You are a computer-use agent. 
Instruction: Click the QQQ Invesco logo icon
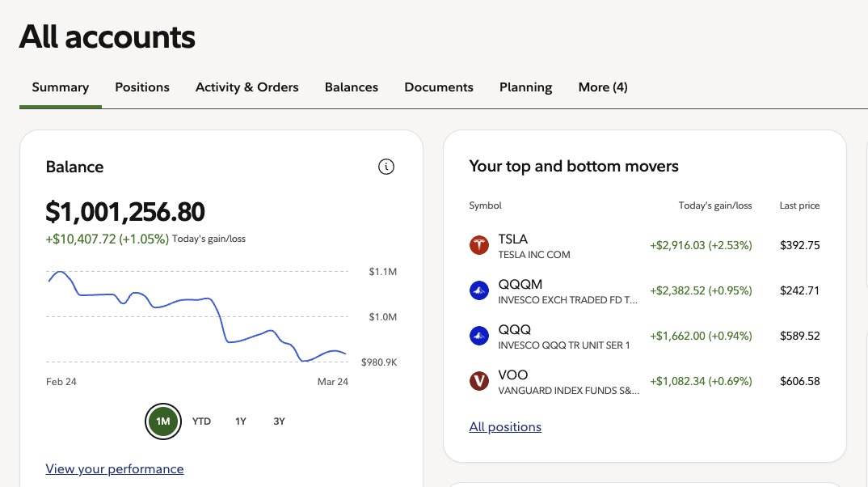478,336
